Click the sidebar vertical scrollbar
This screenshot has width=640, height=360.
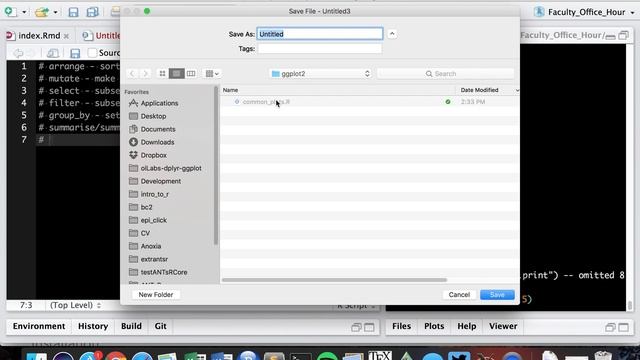[x=216, y=166]
